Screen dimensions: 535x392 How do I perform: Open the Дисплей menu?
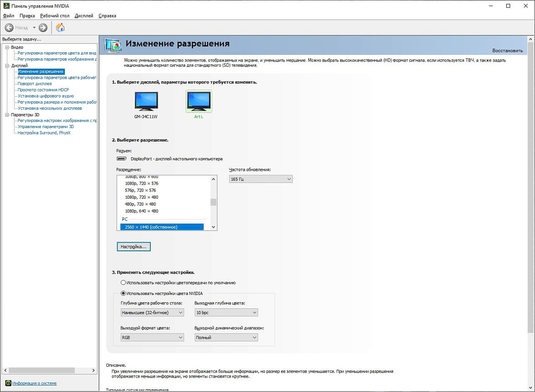click(84, 16)
